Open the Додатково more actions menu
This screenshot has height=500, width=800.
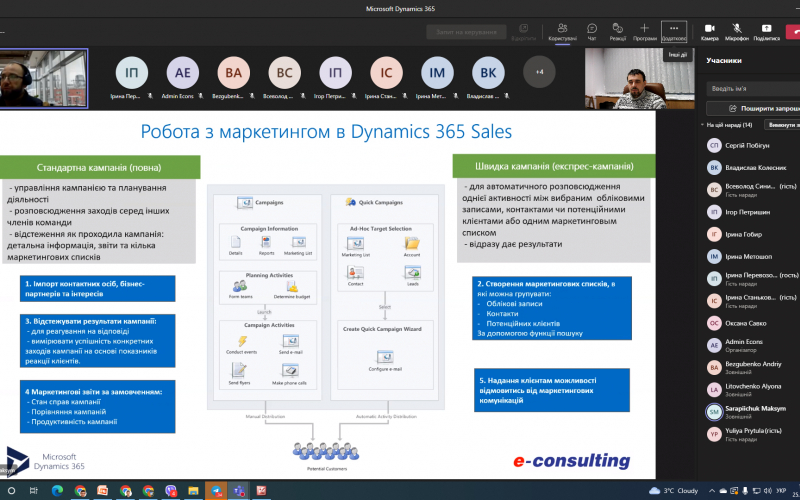674,32
